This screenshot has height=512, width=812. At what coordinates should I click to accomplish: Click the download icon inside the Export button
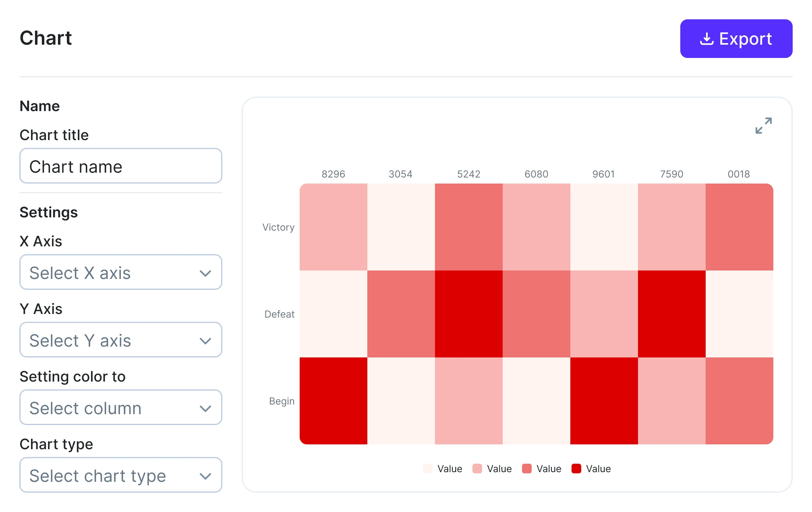[x=706, y=39]
